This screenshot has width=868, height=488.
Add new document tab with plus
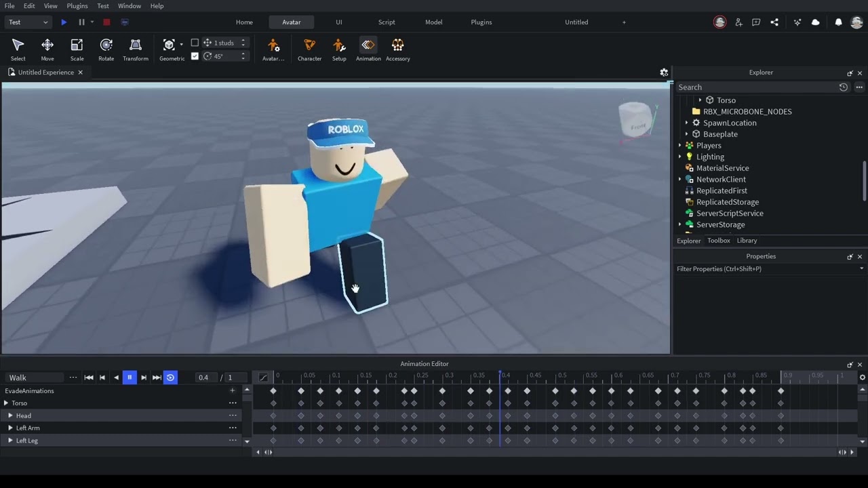click(x=624, y=22)
